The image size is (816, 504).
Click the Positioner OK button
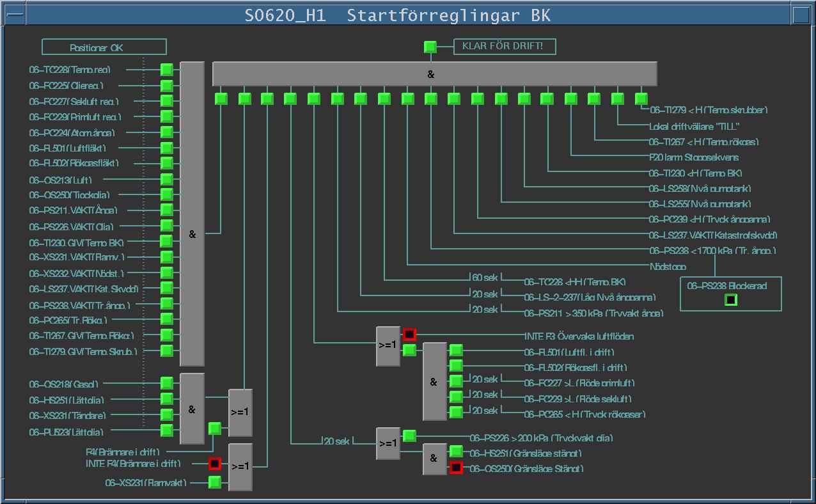[104, 47]
